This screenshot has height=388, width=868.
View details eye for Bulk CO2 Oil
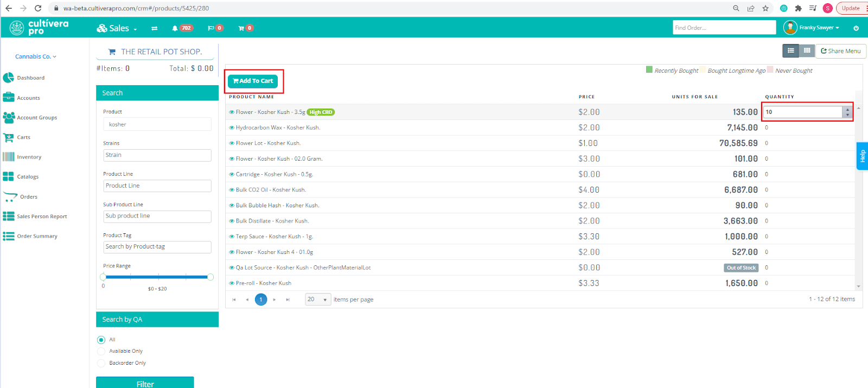click(232, 190)
